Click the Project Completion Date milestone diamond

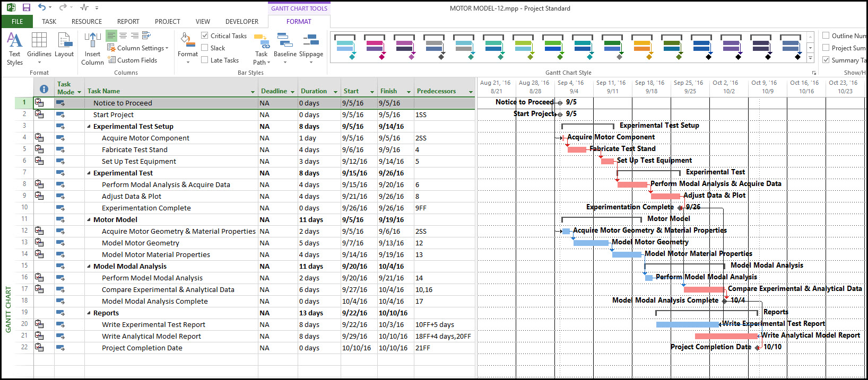[757, 348]
